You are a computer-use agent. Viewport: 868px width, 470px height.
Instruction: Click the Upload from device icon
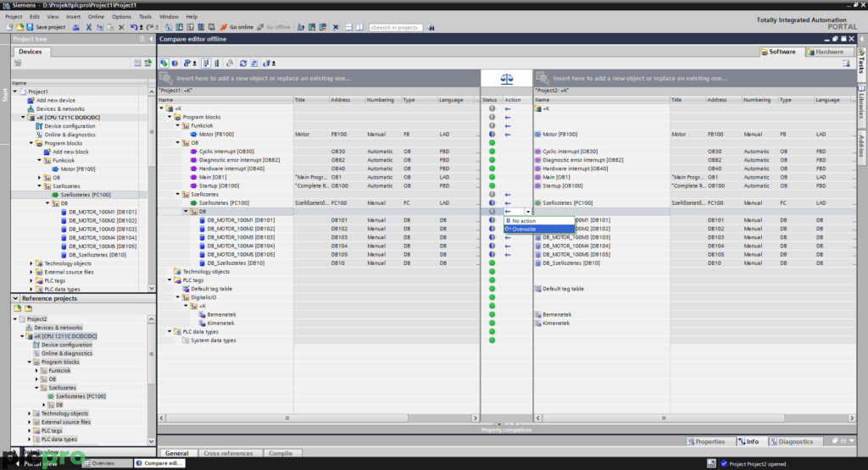point(190,27)
